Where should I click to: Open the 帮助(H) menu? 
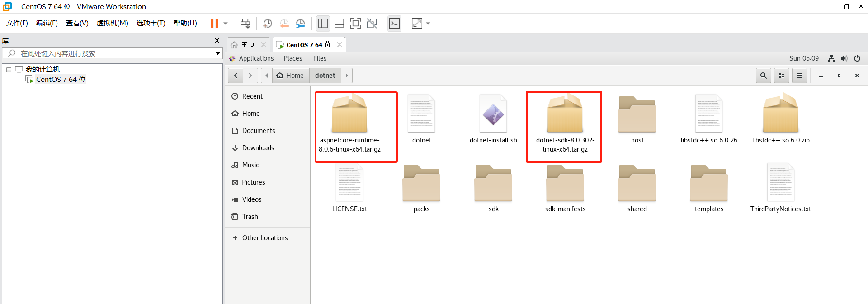click(x=185, y=23)
